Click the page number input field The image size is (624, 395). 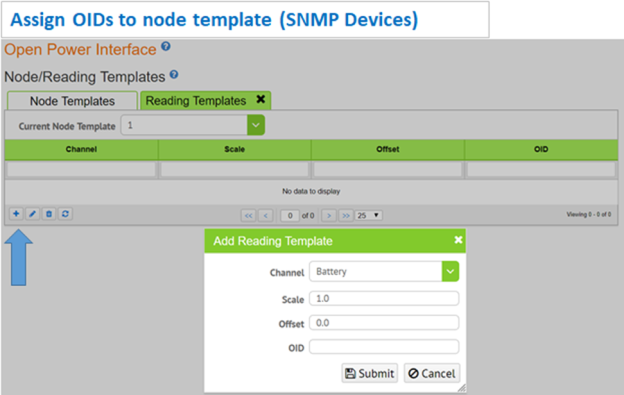coord(290,216)
